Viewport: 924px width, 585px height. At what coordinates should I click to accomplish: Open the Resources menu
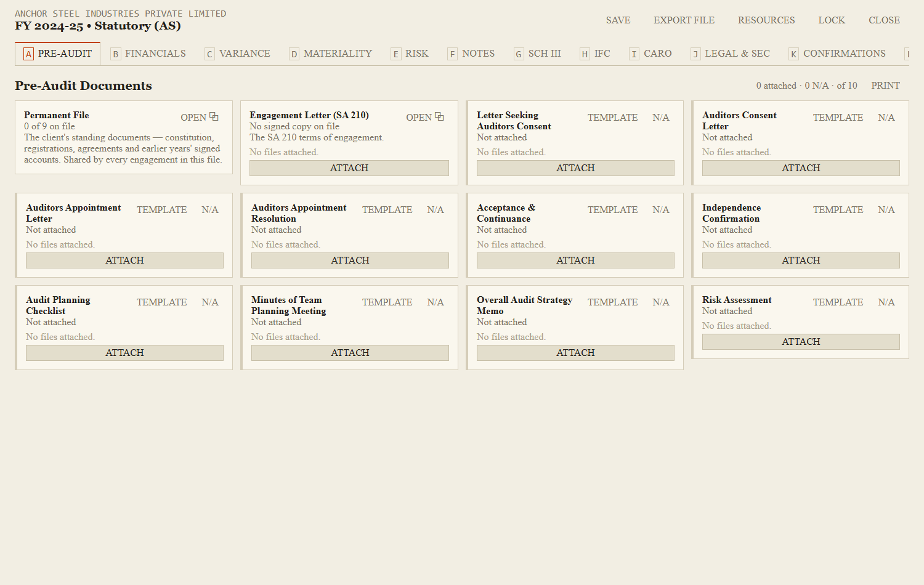pyautogui.click(x=766, y=20)
